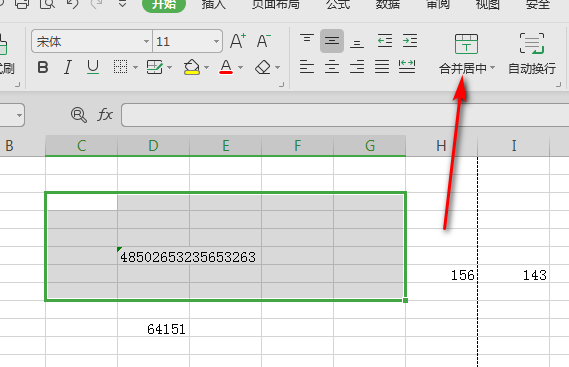Increase font size
The height and width of the screenshot is (367, 569).
[238, 41]
